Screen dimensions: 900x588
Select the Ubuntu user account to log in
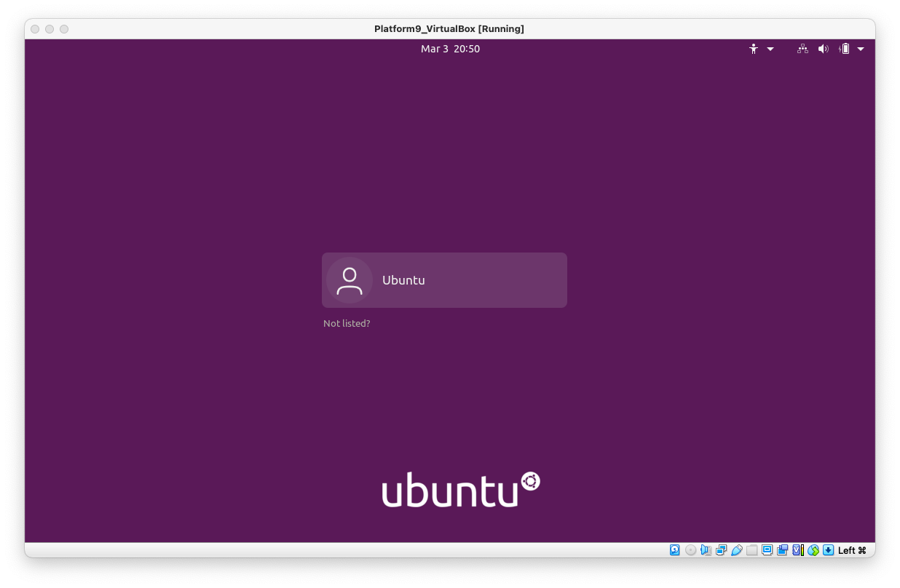tap(444, 280)
